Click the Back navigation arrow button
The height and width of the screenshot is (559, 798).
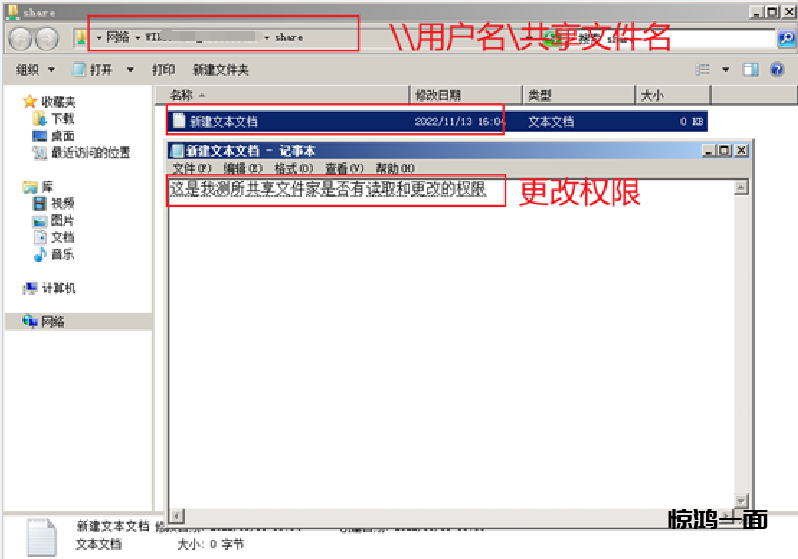click(21, 39)
